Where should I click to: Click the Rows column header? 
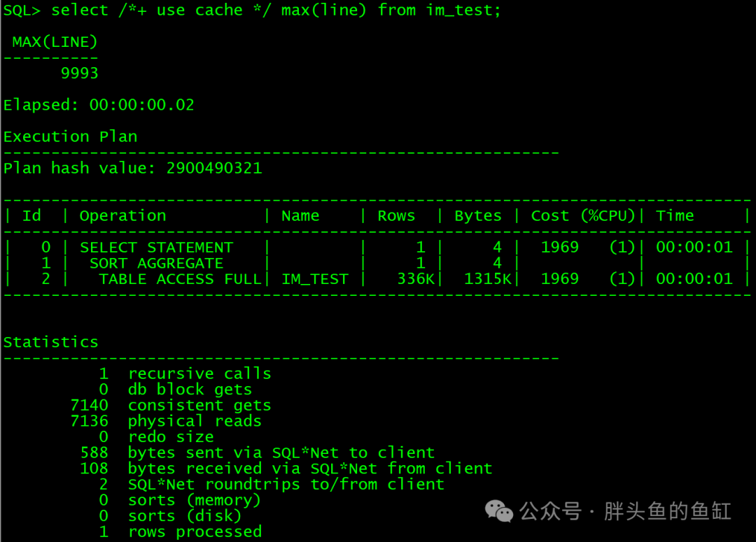click(396, 215)
